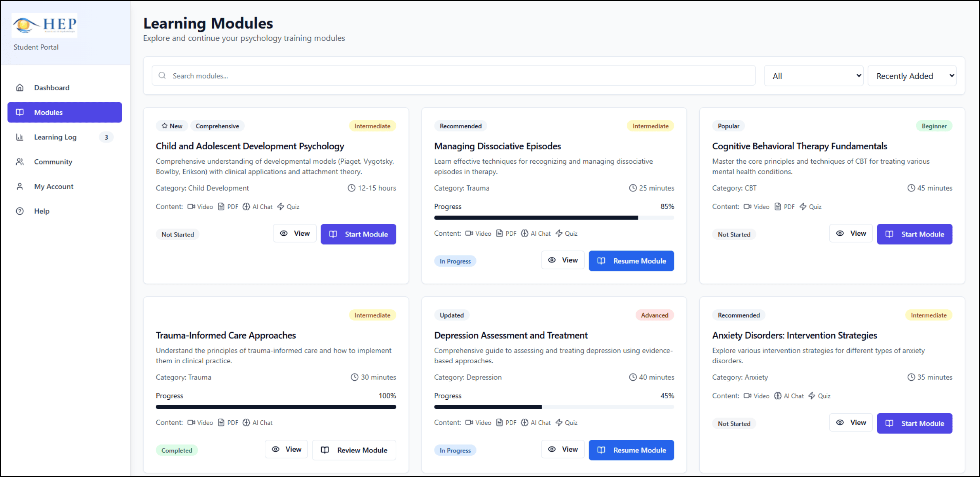
Task: Click AI Chat icon in Child Development card
Action: point(246,206)
